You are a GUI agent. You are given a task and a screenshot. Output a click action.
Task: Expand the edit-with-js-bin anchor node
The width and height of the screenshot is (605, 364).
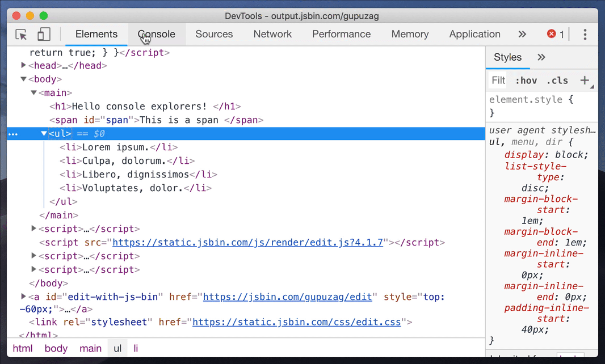[x=23, y=297]
